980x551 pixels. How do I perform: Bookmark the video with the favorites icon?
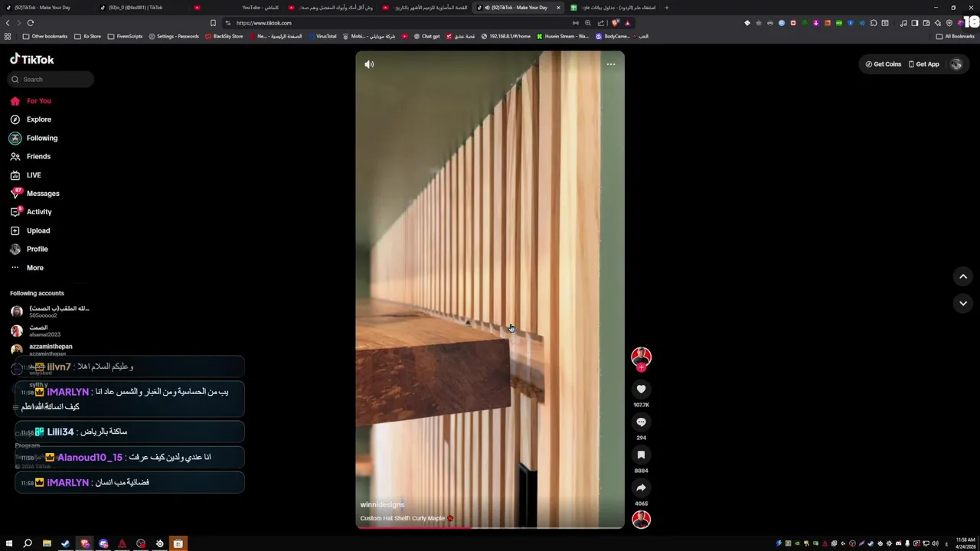tap(641, 455)
